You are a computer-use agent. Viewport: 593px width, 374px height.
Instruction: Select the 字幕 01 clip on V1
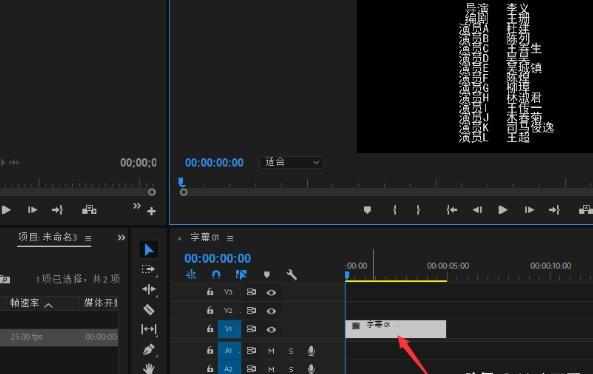pyautogui.click(x=396, y=329)
